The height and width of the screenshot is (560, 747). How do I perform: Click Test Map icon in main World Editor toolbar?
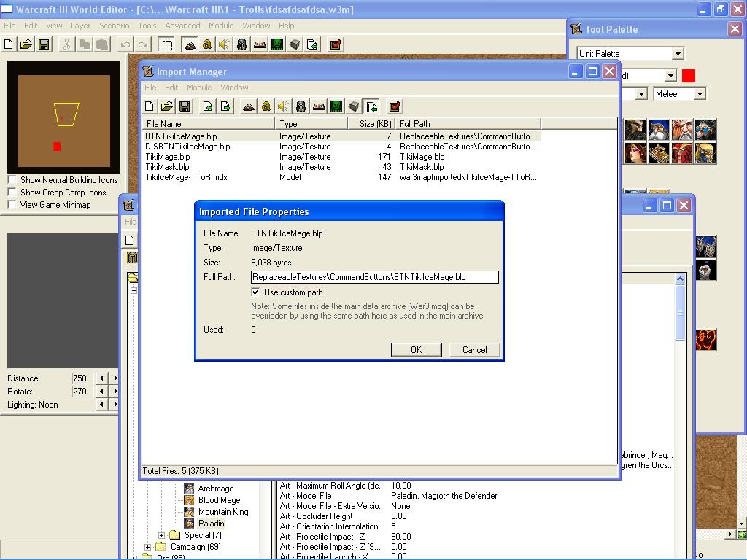click(x=336, y=44)
